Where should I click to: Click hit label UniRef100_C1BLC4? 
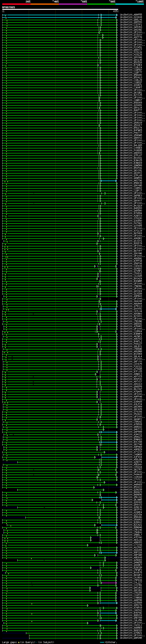[131, 67]
